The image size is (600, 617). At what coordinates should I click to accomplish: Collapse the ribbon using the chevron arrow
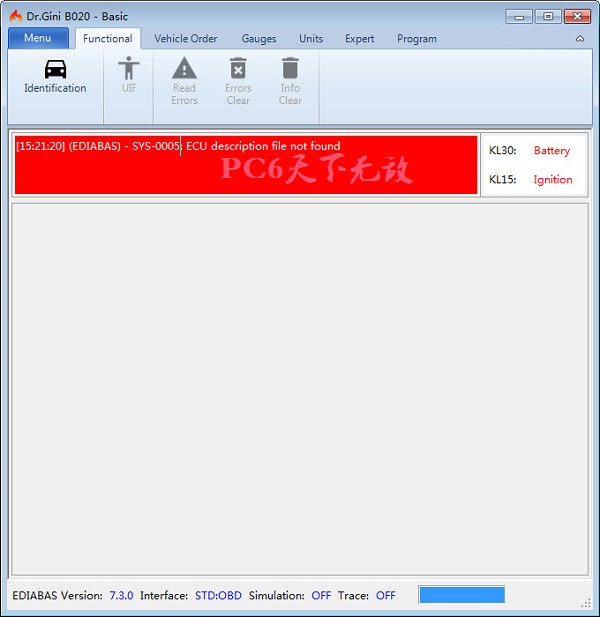580,39
